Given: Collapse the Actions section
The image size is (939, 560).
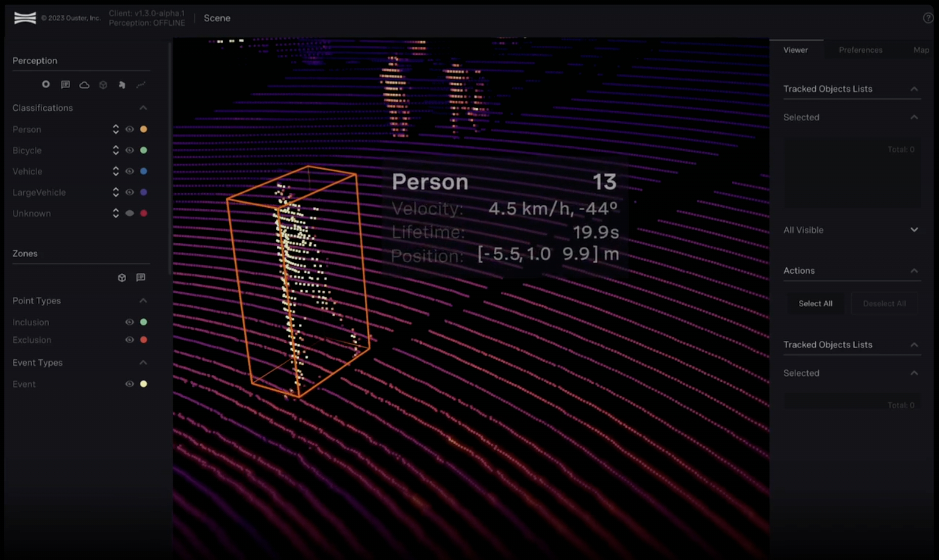Looking at the screenshot, I should (x=914, y=270).
